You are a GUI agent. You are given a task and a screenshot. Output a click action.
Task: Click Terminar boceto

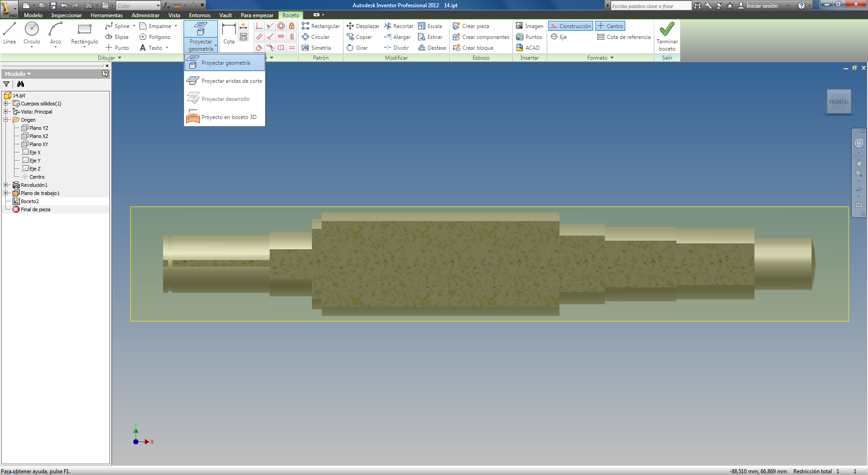[x=667, y=36]
